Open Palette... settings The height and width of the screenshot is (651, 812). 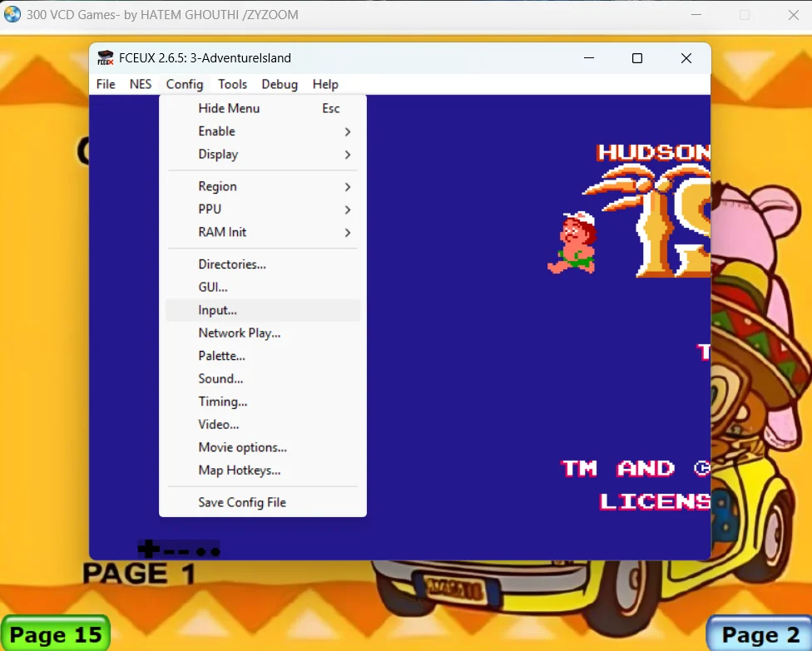click(263, 356)
